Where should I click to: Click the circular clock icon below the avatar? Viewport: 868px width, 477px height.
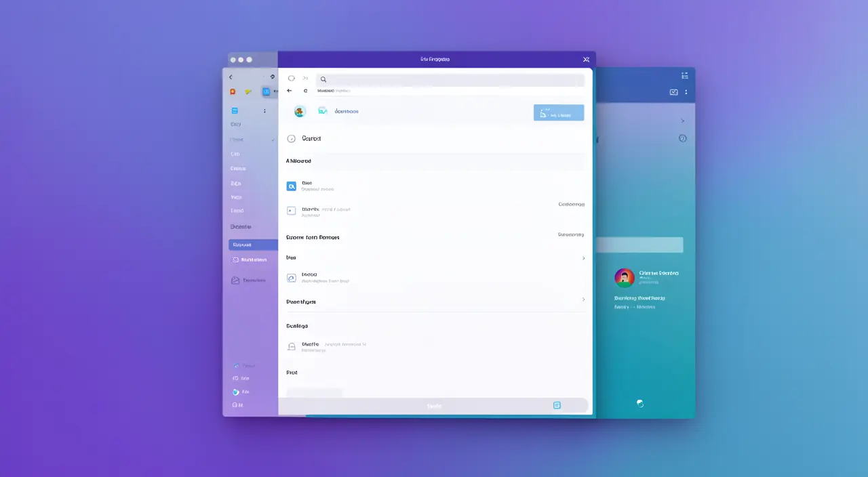292,138
